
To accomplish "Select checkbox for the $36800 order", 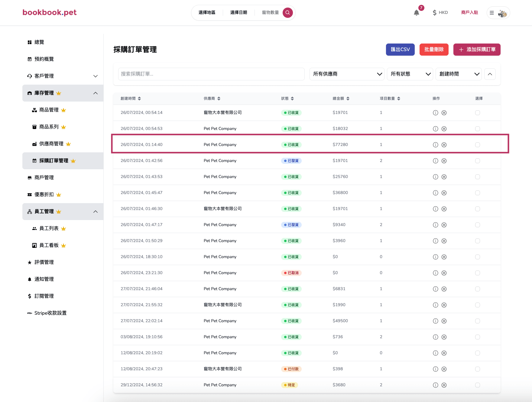I will tap(478, 193).
